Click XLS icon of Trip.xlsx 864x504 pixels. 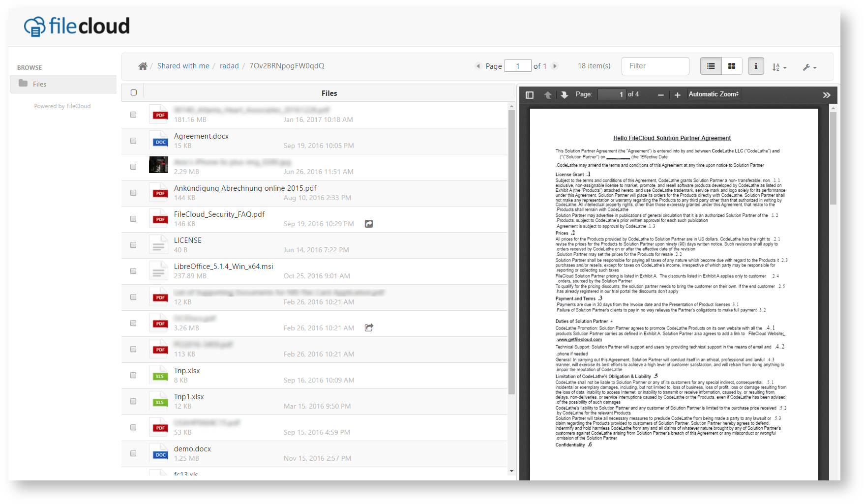tap(159, 375)
